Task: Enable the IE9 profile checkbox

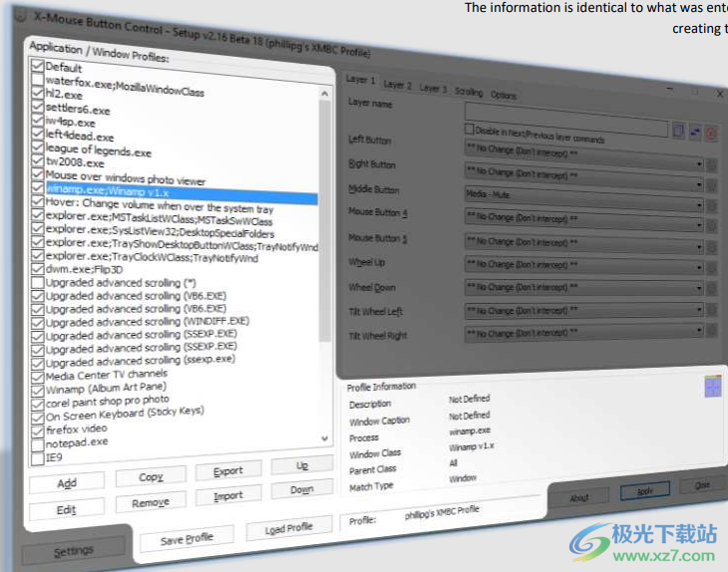Action: pos(38,458)
